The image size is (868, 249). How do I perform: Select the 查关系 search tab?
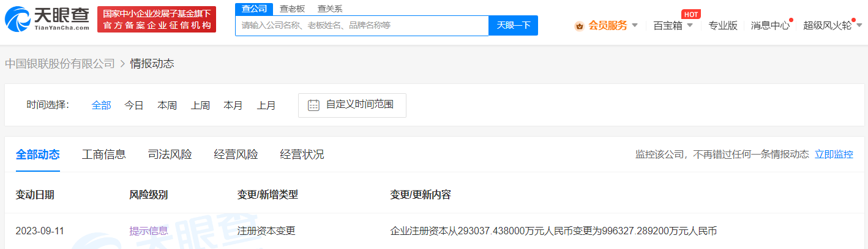pyautogui.click(x=330, y=9)
